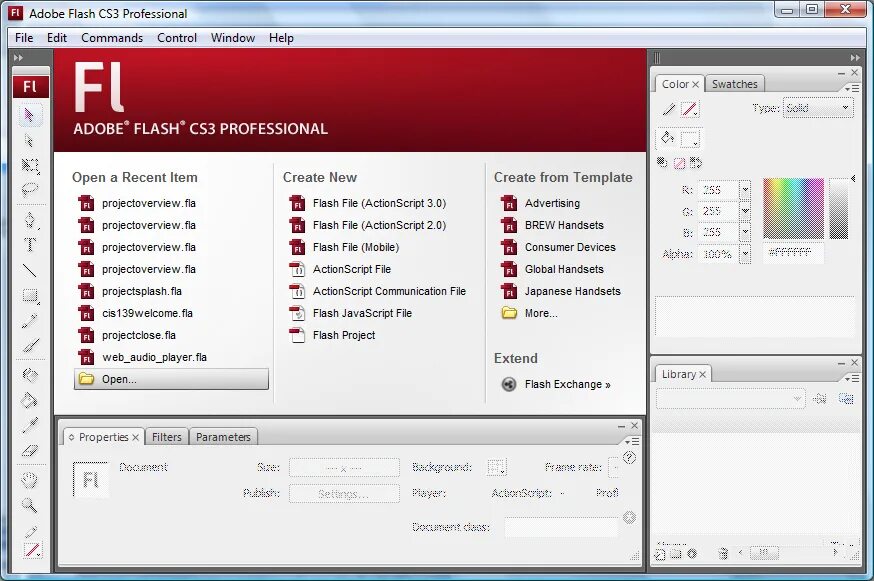Open the Window menu
The image size is (874, 581).
pos(232,38)
